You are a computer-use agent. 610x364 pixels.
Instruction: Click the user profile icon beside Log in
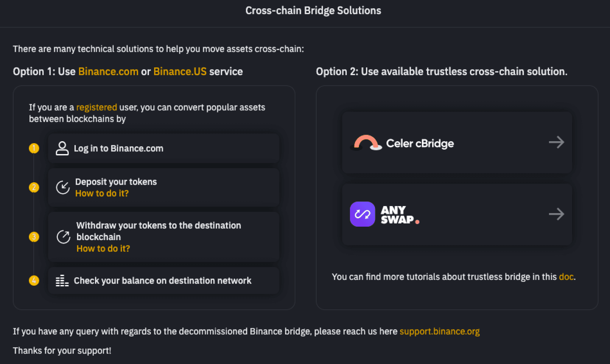click(x=62, y=148)
